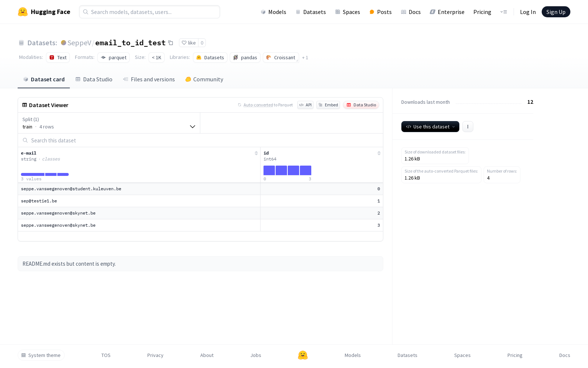Click the footer Hugging Face emoji icon
Screen dimensions: 588x368
point(303,355)
